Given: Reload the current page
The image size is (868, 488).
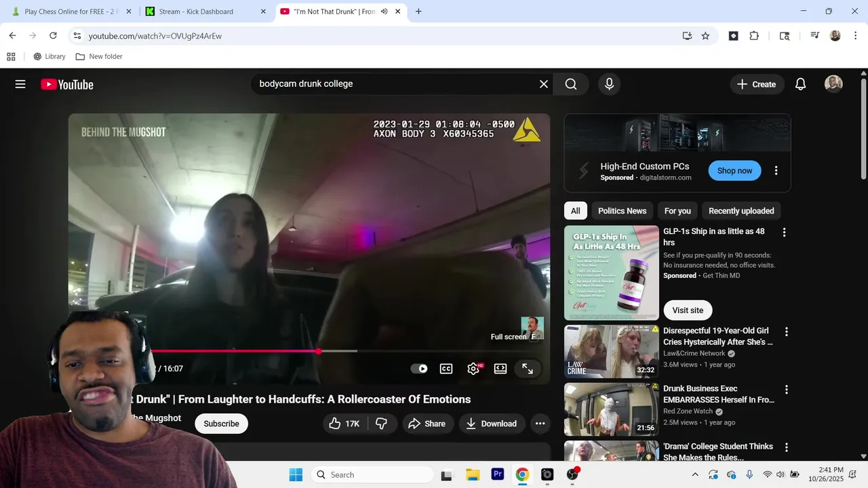Looking at the screenshot, I should coord(53,36).
